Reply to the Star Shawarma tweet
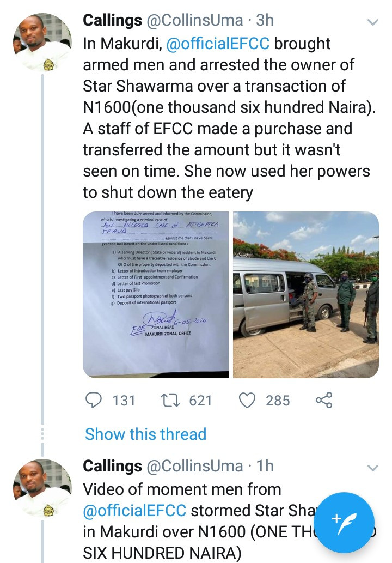 [94, 401]
